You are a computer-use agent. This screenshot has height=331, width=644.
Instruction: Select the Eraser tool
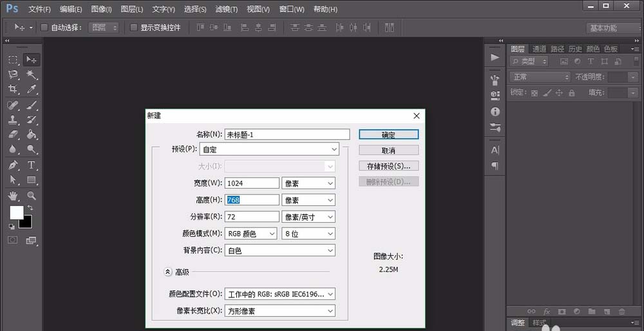click(13, 135)
